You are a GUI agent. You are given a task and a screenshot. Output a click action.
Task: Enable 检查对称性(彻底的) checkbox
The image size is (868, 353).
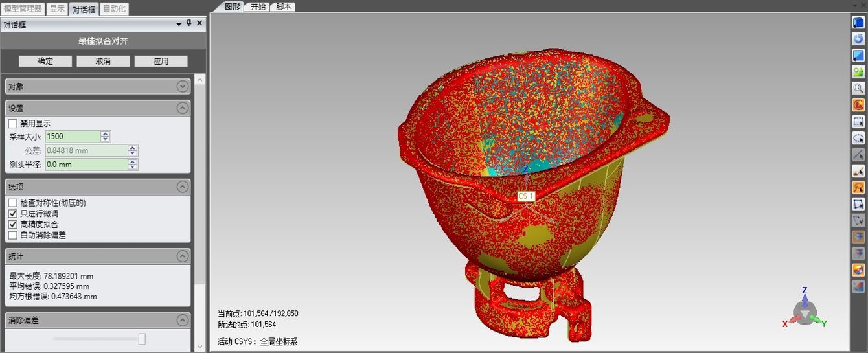pyautogui.click(x=13, y=203)
